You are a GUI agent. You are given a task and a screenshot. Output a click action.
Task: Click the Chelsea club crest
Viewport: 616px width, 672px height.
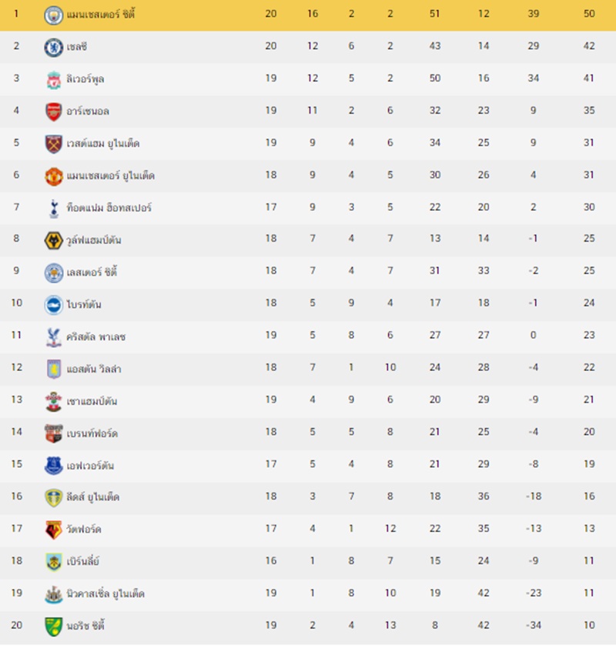54,47
